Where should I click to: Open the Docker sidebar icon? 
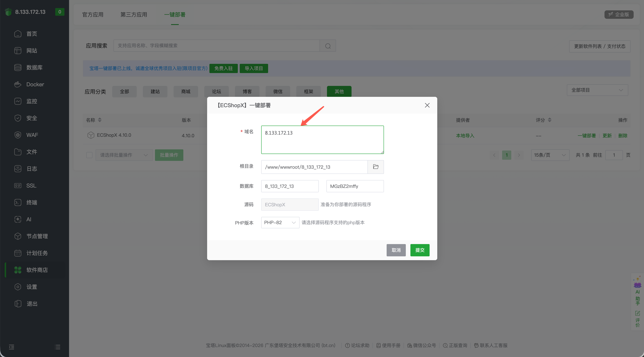[18, 84]
